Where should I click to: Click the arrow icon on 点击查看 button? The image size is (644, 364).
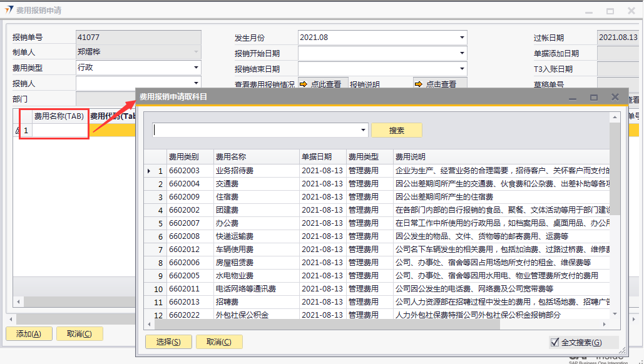point(419,84)
